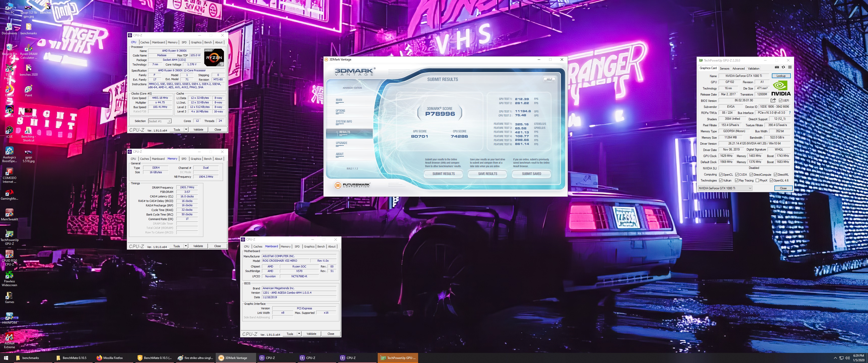
Task: Click Submit Results in 3DMark Vantage
Action: coord(443,174)
